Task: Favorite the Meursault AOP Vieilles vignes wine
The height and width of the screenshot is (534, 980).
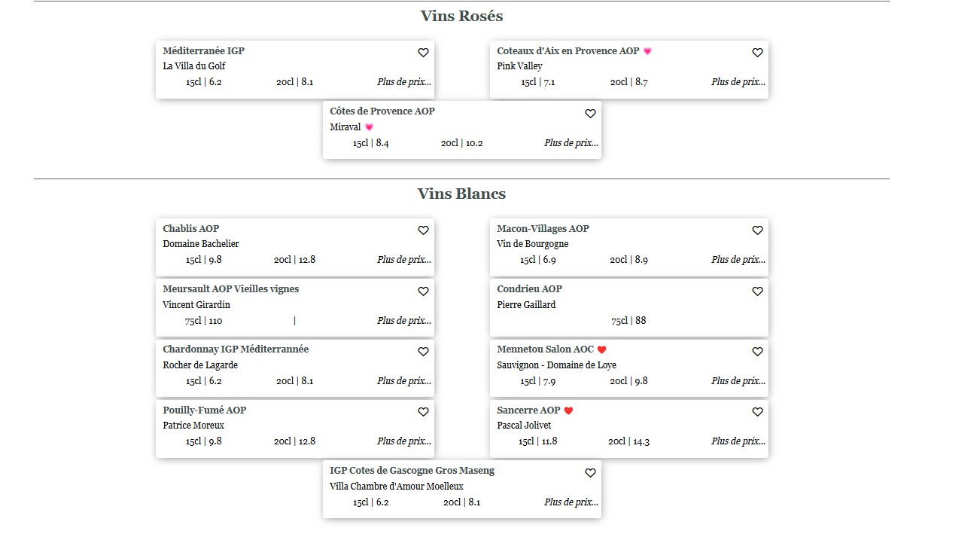Action: [x=423, y=291]
